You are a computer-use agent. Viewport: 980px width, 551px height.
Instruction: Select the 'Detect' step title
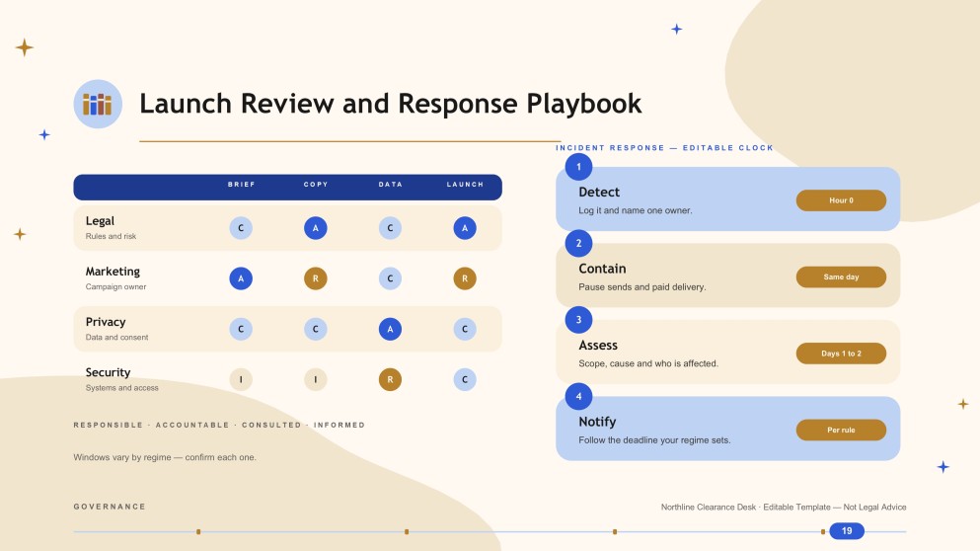(x=599, y=192)
